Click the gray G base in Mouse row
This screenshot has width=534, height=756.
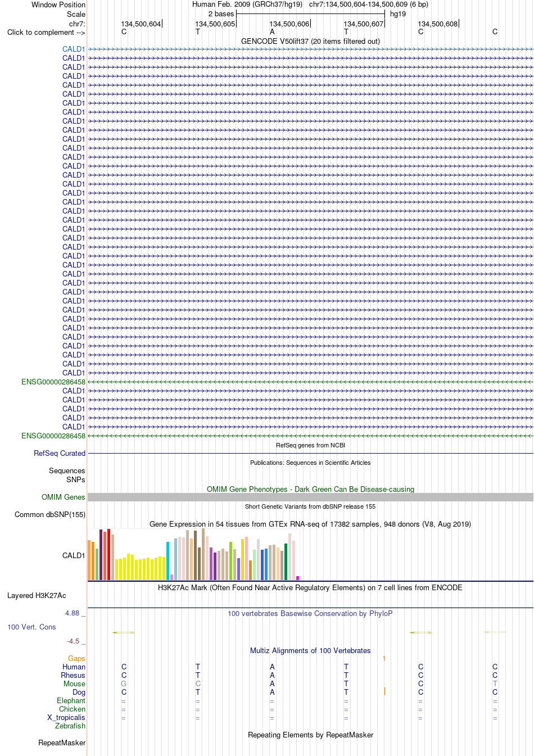[x=124, y=684]
